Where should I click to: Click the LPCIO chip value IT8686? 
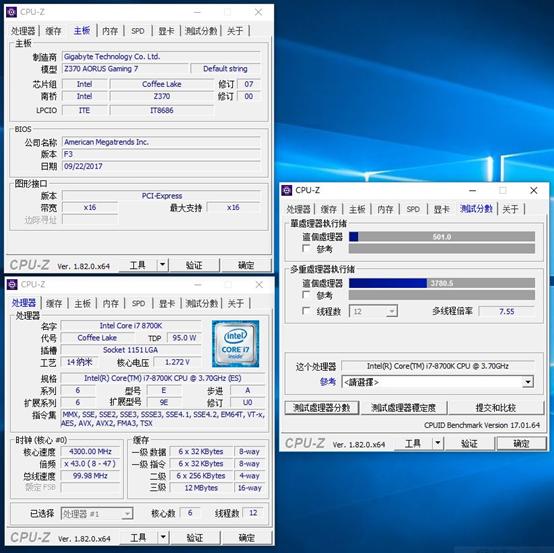[x=162, y=110]
